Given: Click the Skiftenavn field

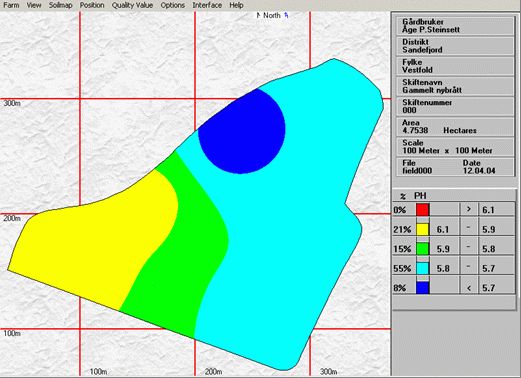Looking at the screenshot, I should [x=455, y=86].
